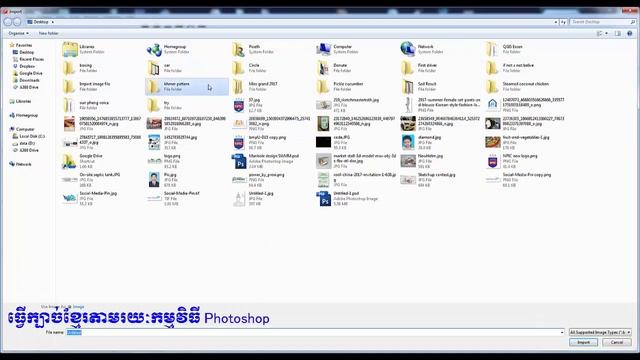Open the Libraries system folder icon

[70, 49]
